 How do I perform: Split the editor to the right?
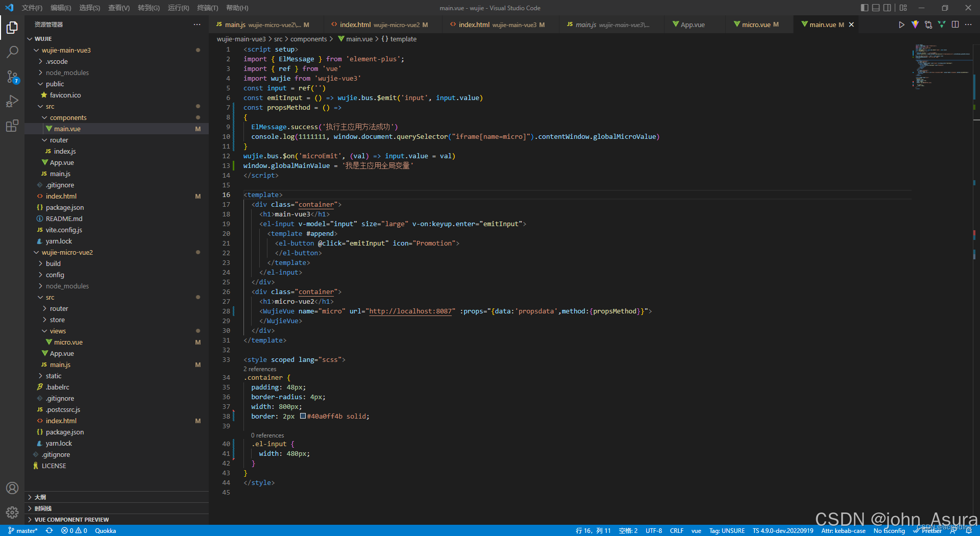pyautogui.click(x=955, y=25)
